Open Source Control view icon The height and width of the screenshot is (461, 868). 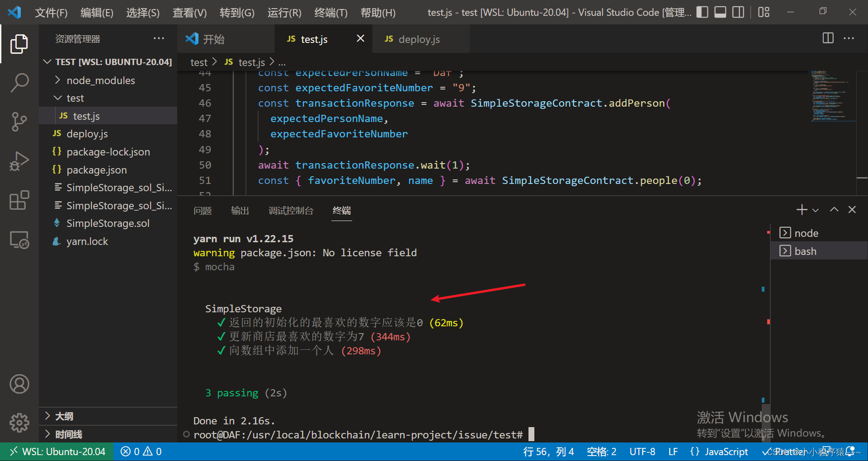pos(19,122)
